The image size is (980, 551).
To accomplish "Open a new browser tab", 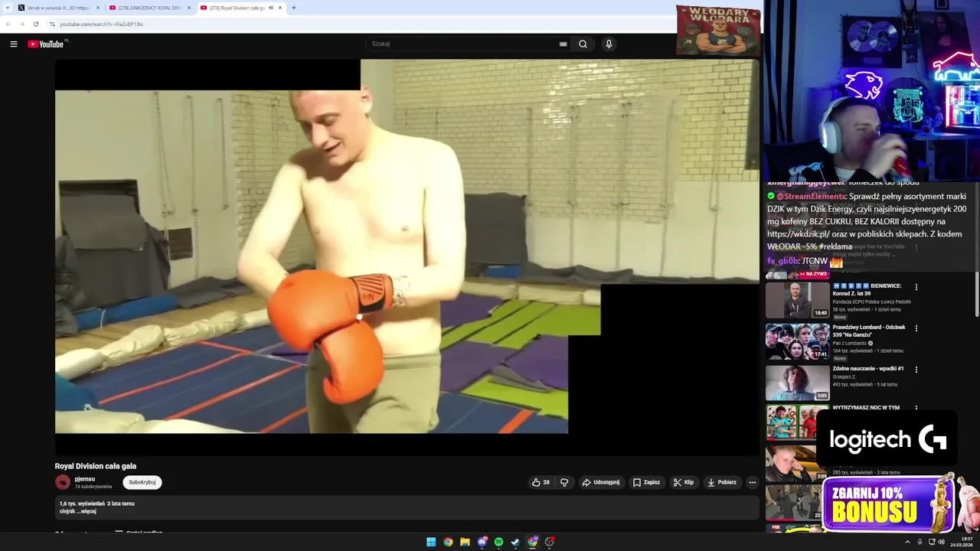I will tap(294, 8).
